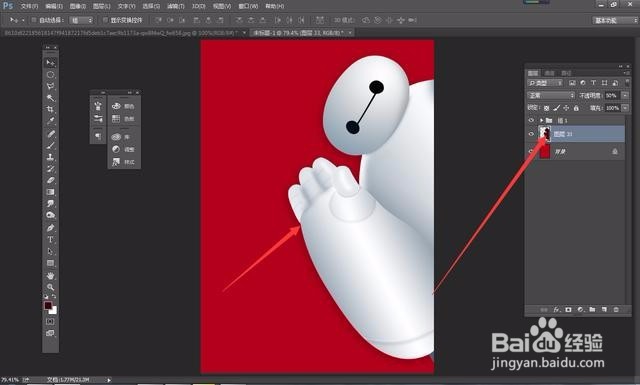640x385 pixels.
Task: Select the Brush tool
Action: (x=50, y=145)
